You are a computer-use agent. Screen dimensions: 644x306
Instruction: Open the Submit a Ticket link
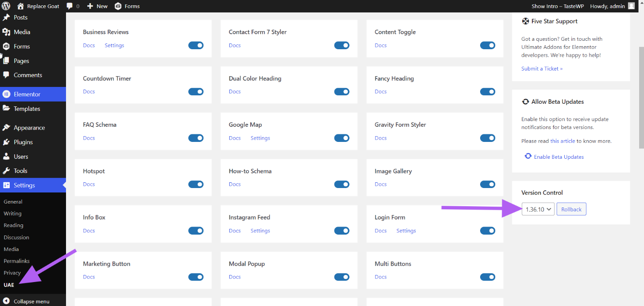coord(542,69)
